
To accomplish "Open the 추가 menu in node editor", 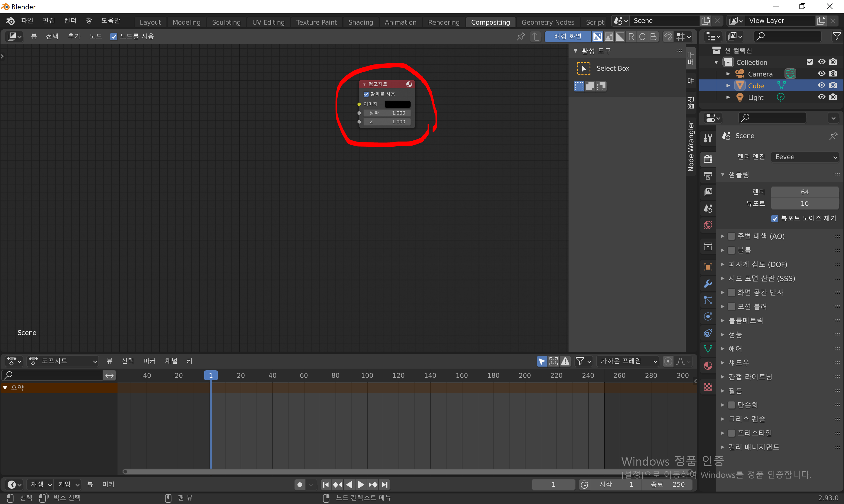I will click(74, 36).
